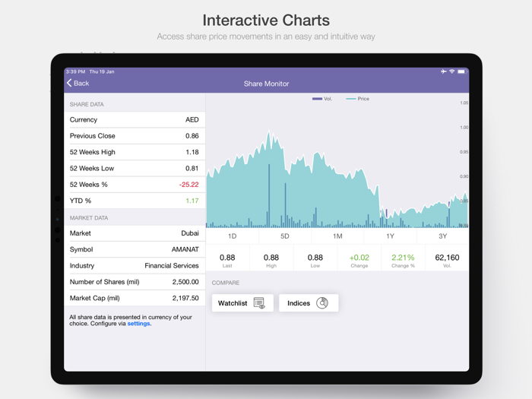Tap the Wi-Fi status icon
Screen dimensions: 532x399
(452, 71)
